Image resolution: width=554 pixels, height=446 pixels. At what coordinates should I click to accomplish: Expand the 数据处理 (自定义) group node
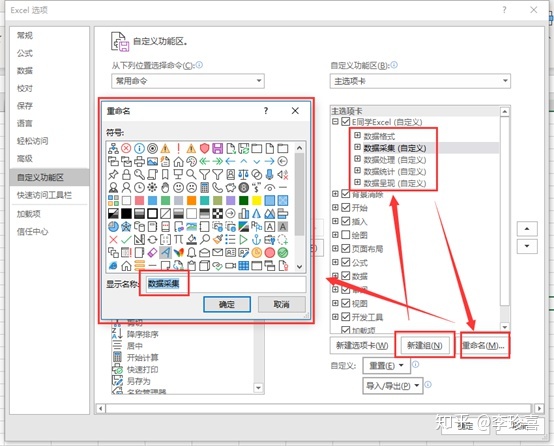358,159
